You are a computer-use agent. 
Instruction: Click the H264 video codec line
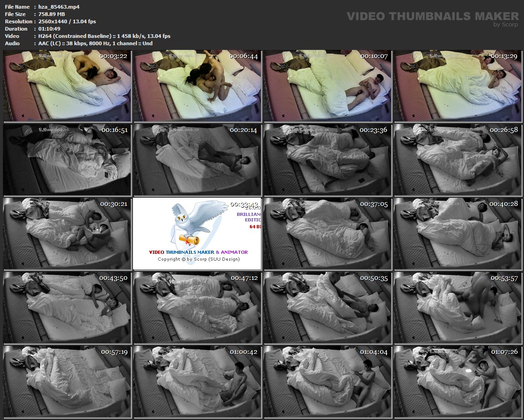[x=104, y=36]
